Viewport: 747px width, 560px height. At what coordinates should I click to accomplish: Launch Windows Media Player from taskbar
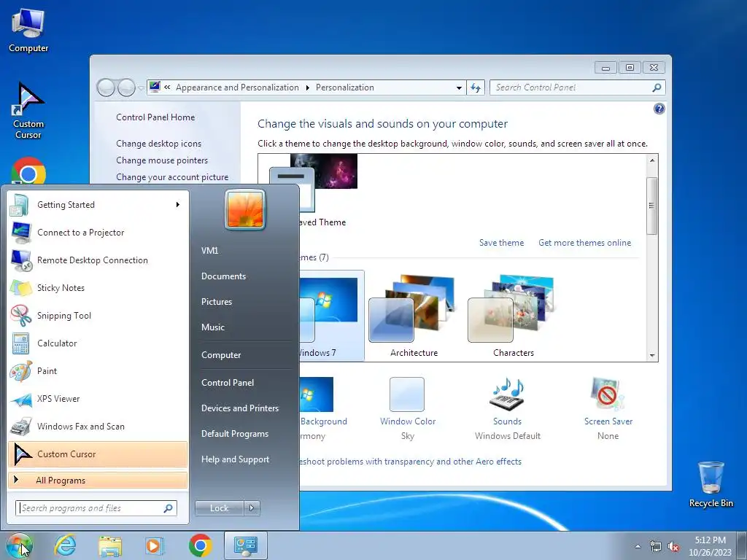point(154,545)
